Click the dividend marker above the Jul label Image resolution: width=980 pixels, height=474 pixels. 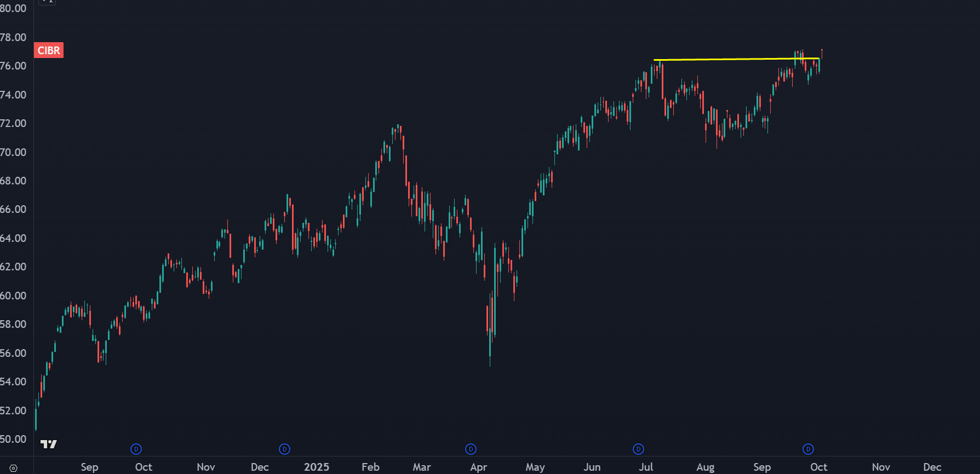pyautogui.click(x=638, y=449)
